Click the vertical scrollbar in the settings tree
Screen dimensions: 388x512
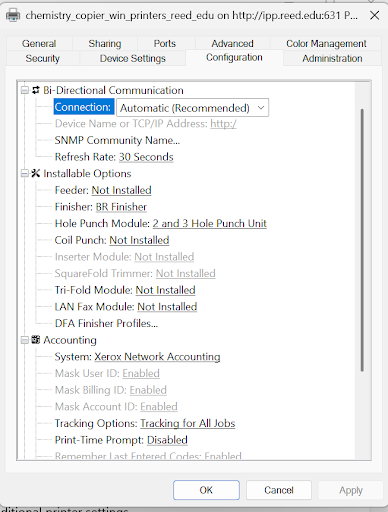(x=362, y=240)
